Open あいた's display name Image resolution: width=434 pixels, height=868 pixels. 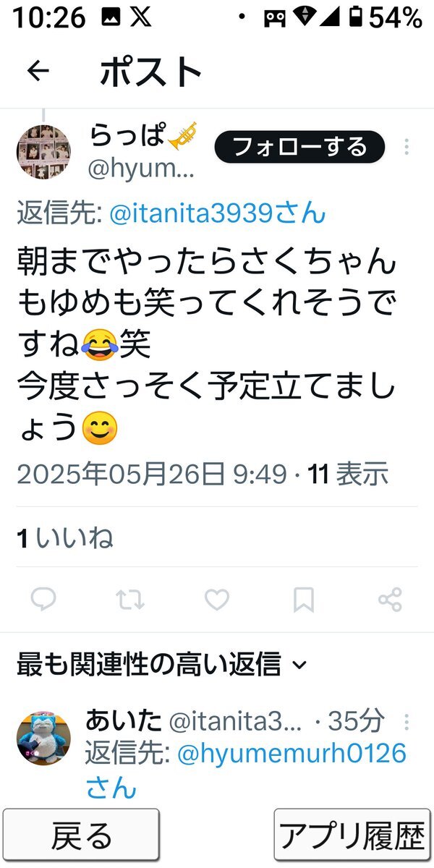point(123,720)
